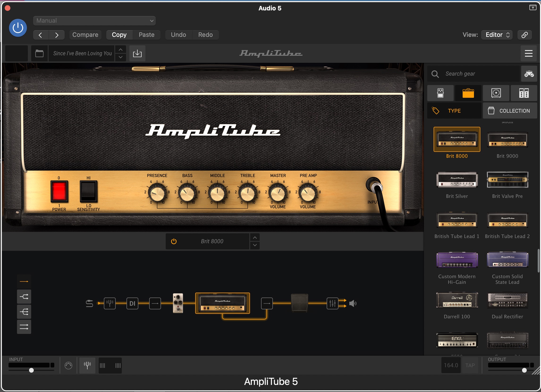The width and height of the screenshot is (541, 392).
Task: Select the single serial signal routing icon
Action: [x=24, y=281]
